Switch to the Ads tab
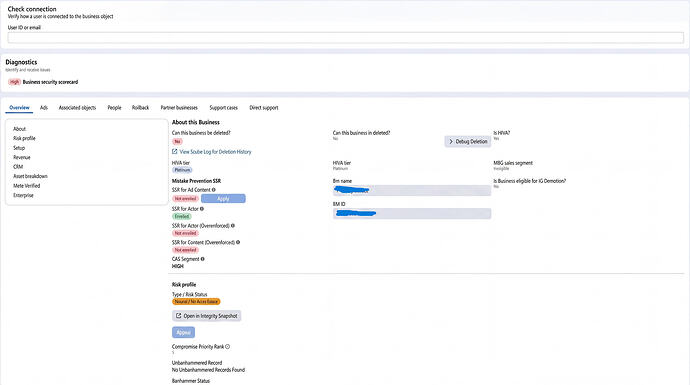Viewport: 690px width, 385px height. point(44,107)
